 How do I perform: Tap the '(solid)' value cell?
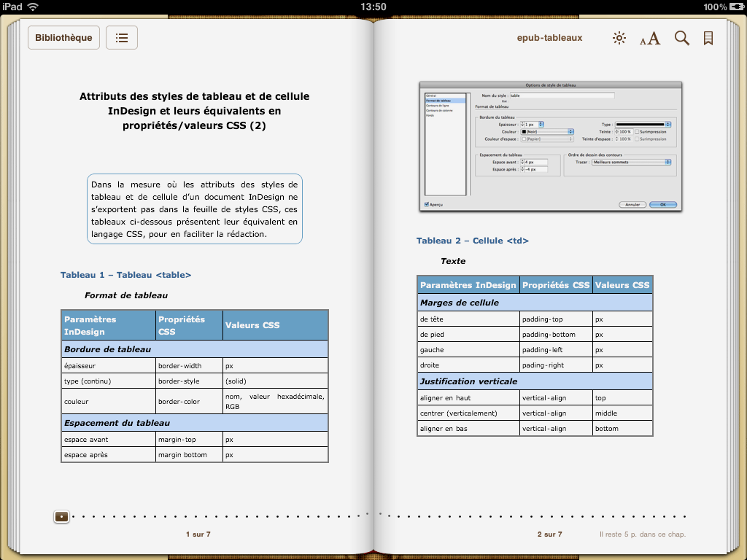tap(275, 381)
